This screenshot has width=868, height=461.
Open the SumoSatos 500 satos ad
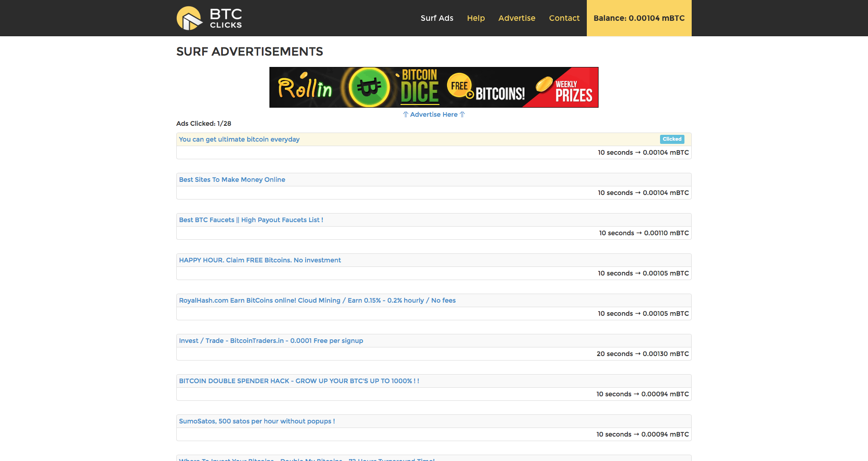click(257, 421)
